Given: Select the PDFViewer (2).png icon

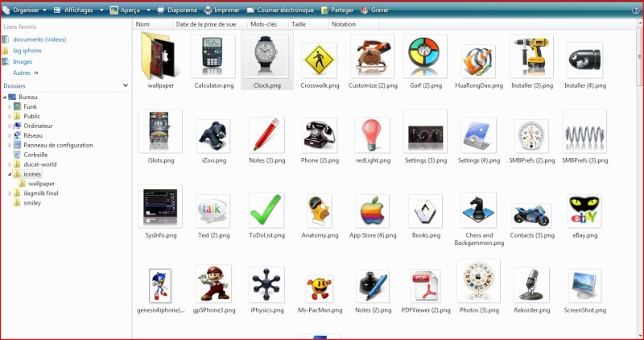Looking at the screenshot, I should [x=426, y=286].
